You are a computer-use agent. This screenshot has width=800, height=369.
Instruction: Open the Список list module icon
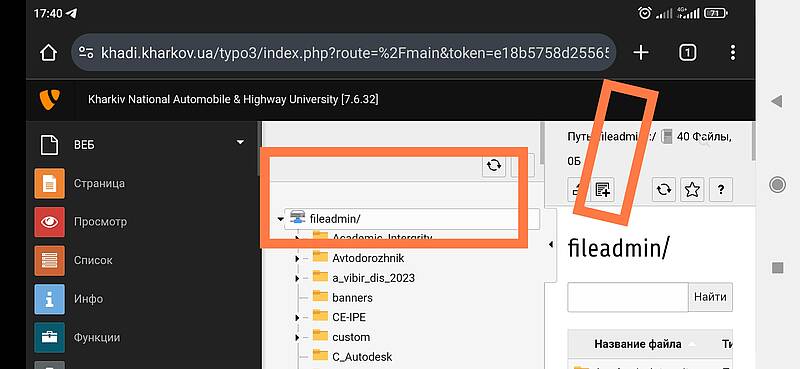coord(49,260)
